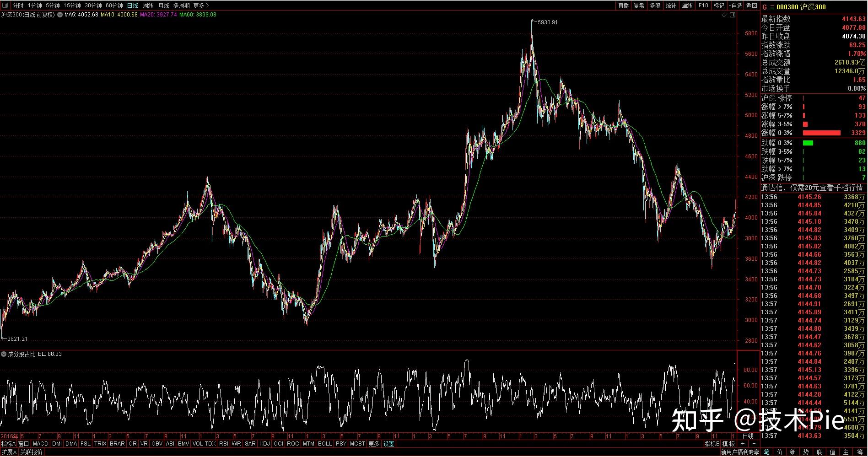Image resolution: width=868 pixels, height=457 pixels.
Task: Select the 60分钟 period option
Action: click(x=114, y=5)
